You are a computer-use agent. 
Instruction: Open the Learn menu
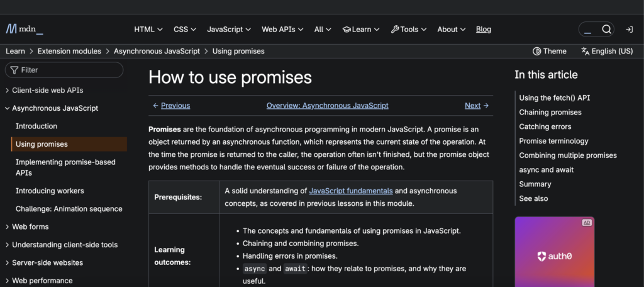click(x=361, y=30)
